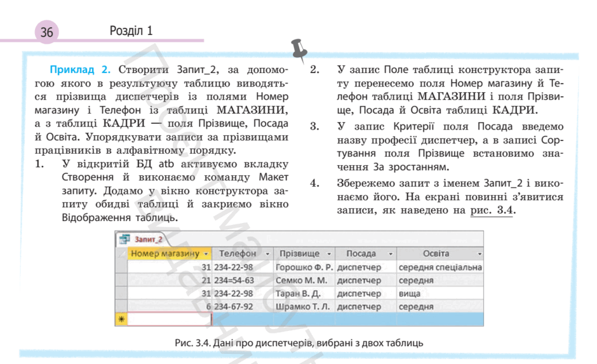Screen dimensions: 597x364
Task: Open Посада column dropdown arrow
Action: (391, 253)
